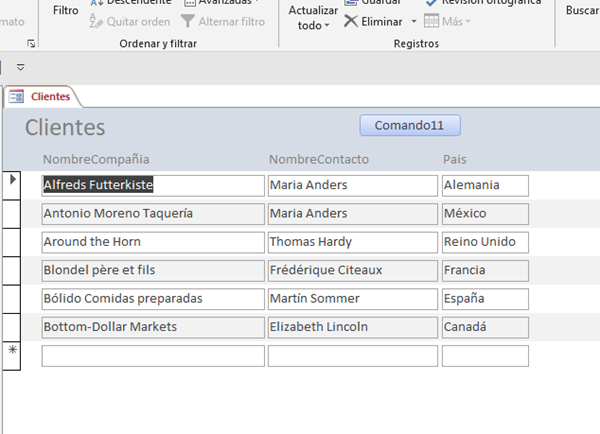This screenshot has width=600, height=434.
Task: Select the record selector for Bólido Comidas preparadas
Action: coord(12,299)
